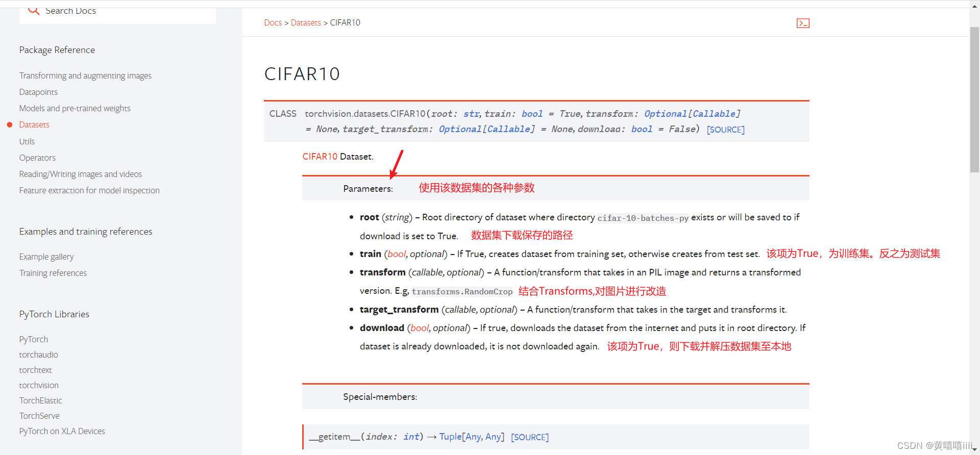
Task: Open the Operators sidebar entry
Action: (x=37, y=158)
